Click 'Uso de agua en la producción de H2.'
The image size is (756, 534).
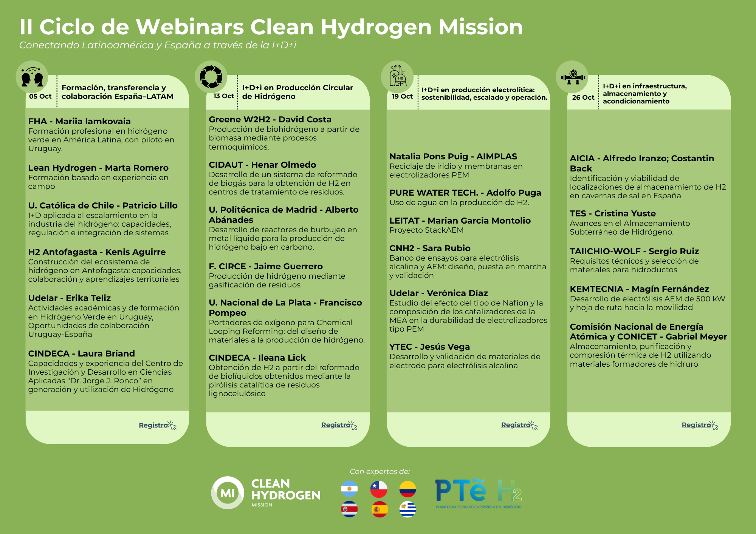point(459,202)
